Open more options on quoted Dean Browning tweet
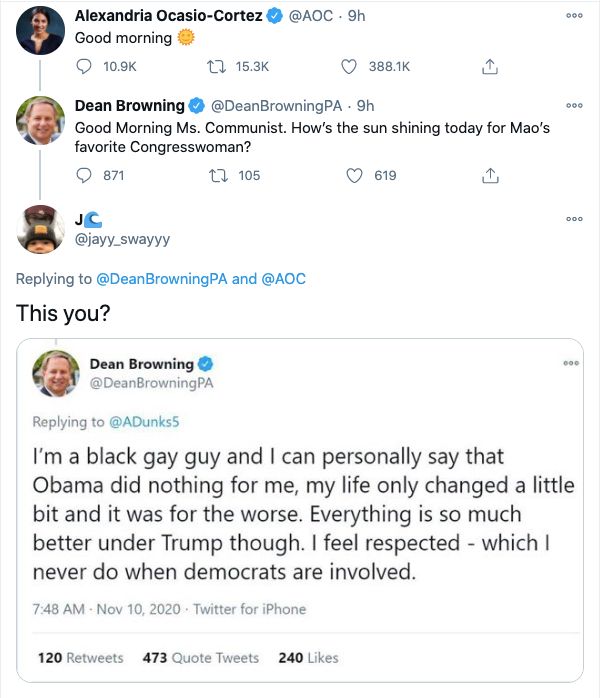Viewport: 601px width, 698px height. click(571, 363)
